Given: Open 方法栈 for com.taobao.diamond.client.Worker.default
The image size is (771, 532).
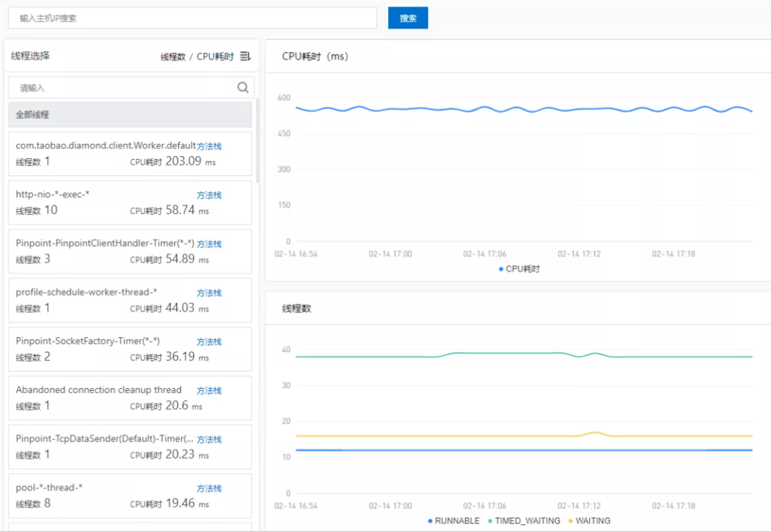Looking at the screenshot, I should (209, 146).
